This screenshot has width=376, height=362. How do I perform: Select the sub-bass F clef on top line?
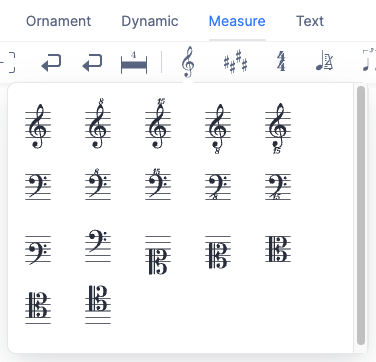tap(98, 245)
